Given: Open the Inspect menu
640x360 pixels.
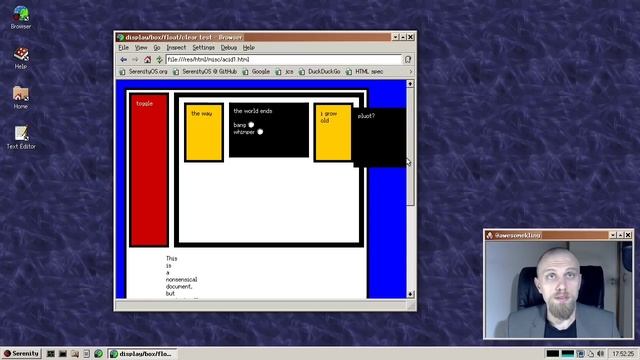Looking at the screenshot, I should coord(176,48).
